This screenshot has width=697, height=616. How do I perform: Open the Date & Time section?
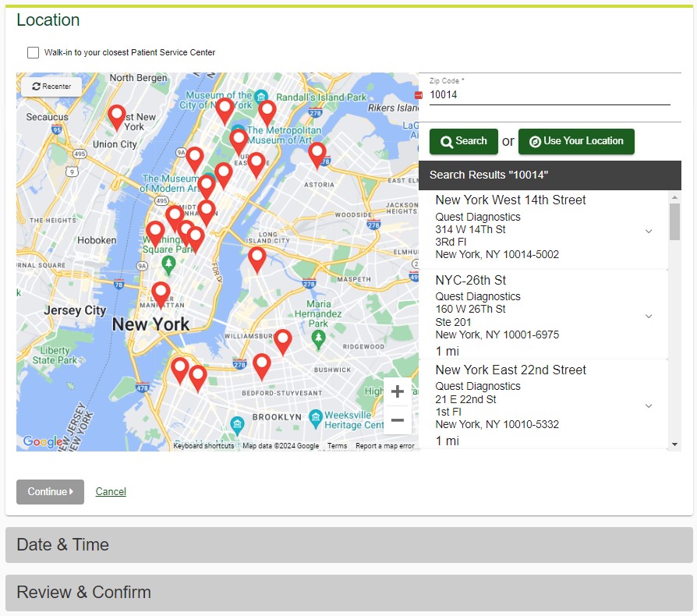coord(349,544)
